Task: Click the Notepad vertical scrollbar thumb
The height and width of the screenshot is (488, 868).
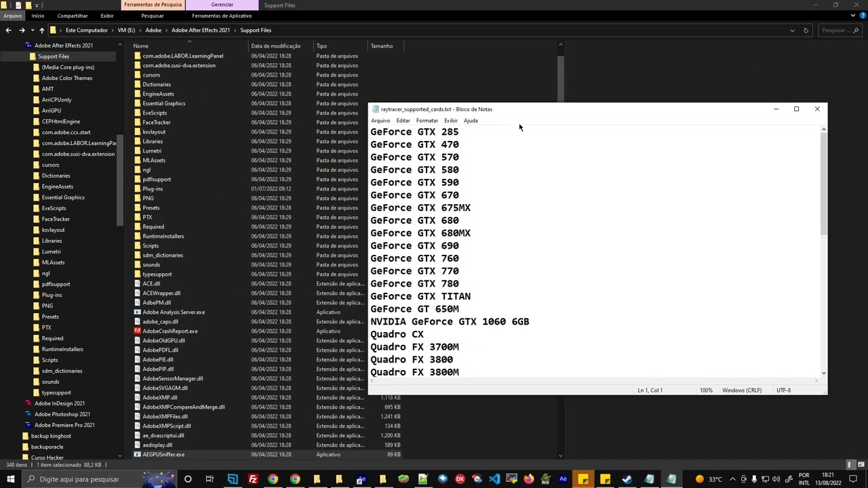Action: (824, 183)
